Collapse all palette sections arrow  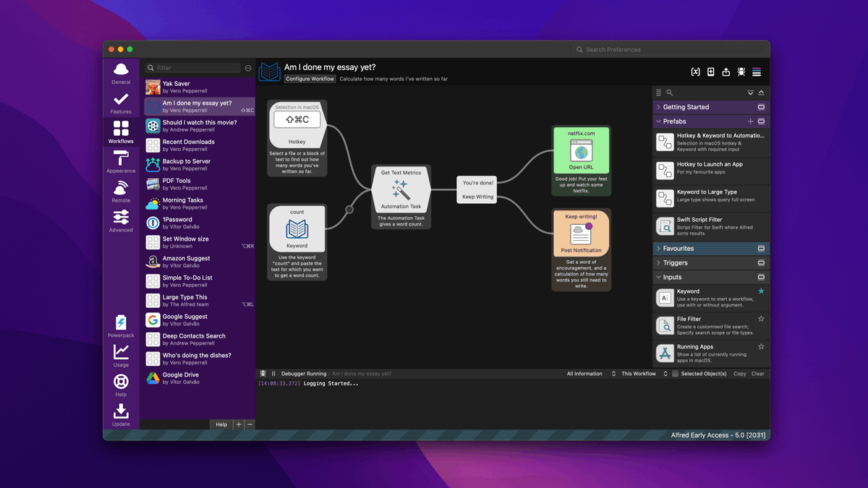[x=761, y=93]
